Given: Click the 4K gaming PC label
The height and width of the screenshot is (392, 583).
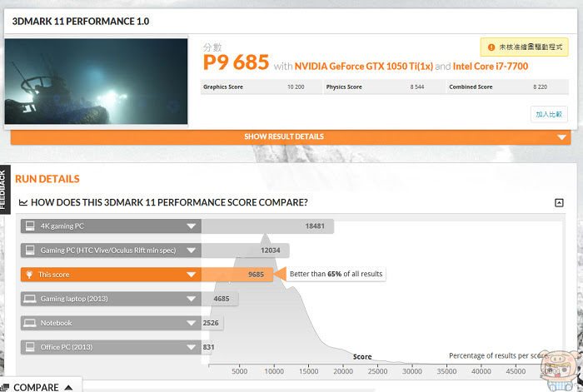Looking at the screenshot, I should click(62, 226).
